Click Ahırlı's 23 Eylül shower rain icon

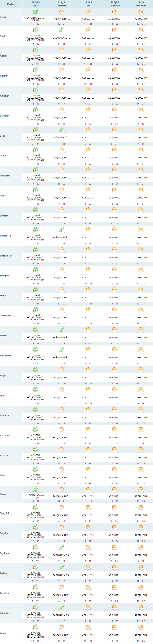pos(62,30)
